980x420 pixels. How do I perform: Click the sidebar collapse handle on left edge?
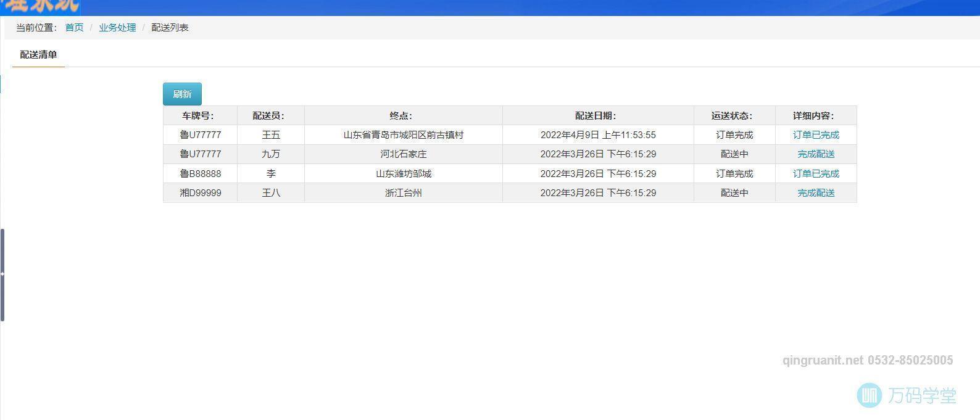[x=2, y=274]
